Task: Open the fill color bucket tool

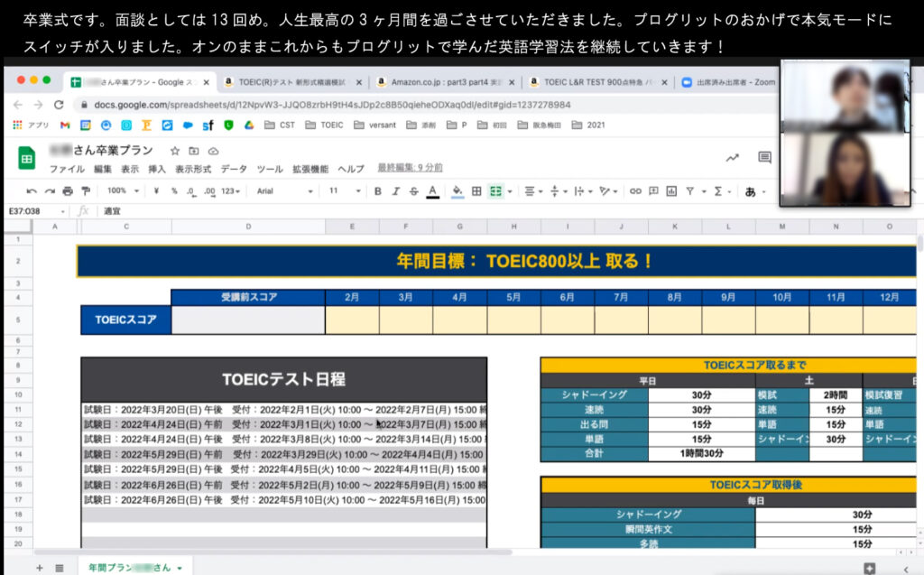Action: 457,191
